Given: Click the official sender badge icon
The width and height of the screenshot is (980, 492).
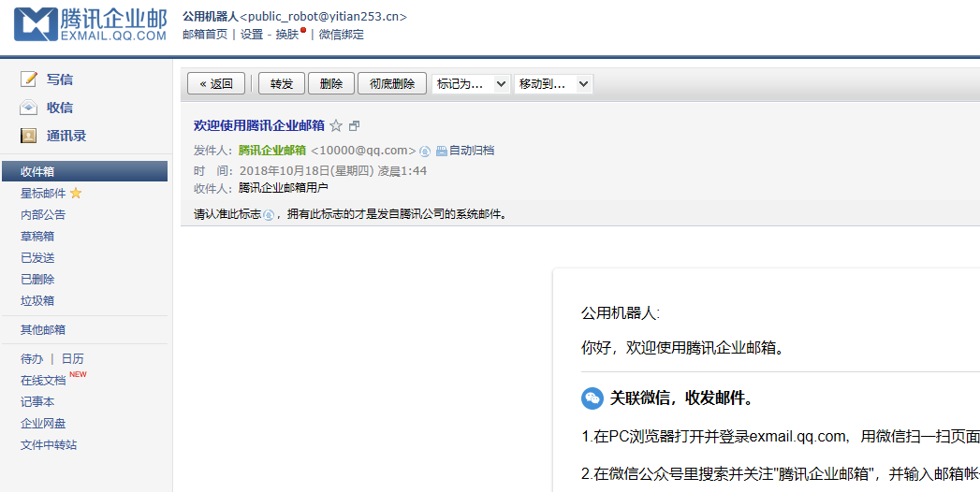Looking at the screenshot, I should [425, 151].
